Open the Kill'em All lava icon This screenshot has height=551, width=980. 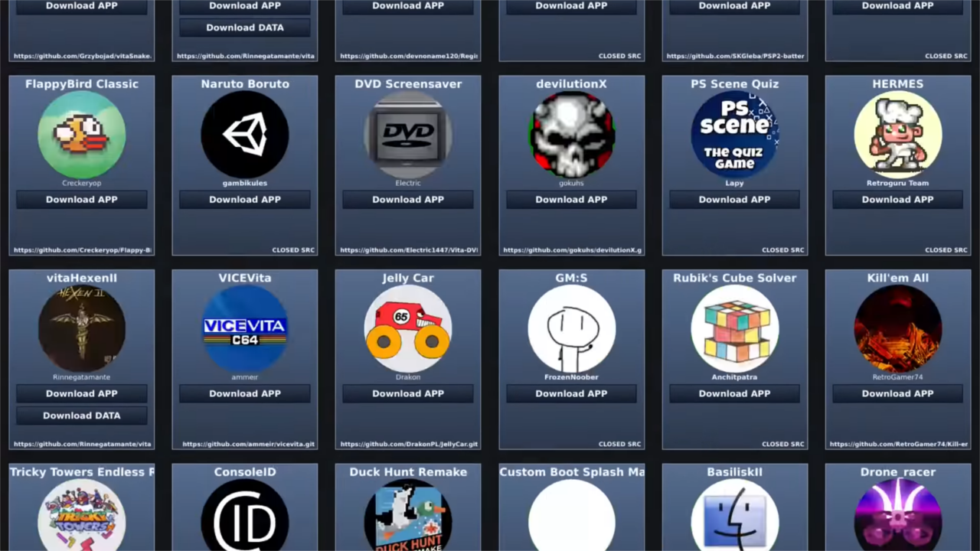897,328
